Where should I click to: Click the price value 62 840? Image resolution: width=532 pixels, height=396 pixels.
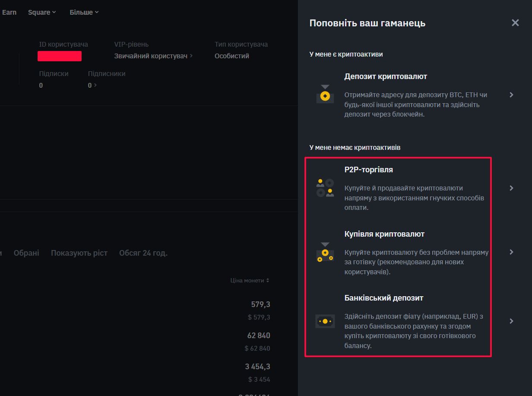pyautogui.click(x=259, y=336)
